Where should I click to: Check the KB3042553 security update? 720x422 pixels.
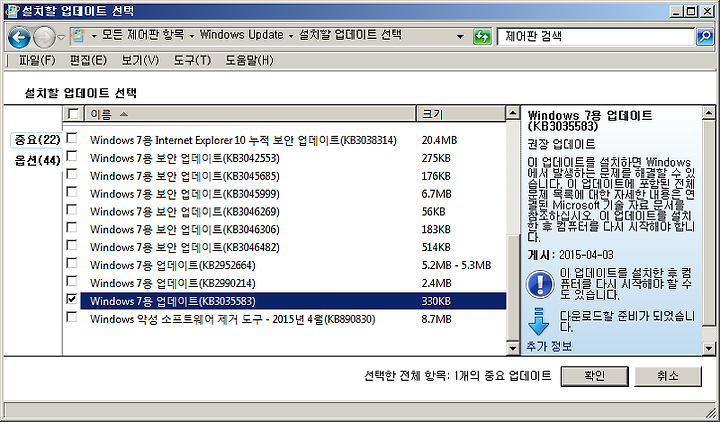[72, 156]
